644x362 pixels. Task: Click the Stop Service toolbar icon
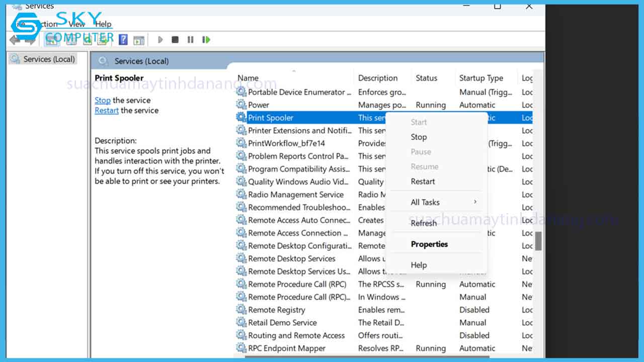[175, 40]
